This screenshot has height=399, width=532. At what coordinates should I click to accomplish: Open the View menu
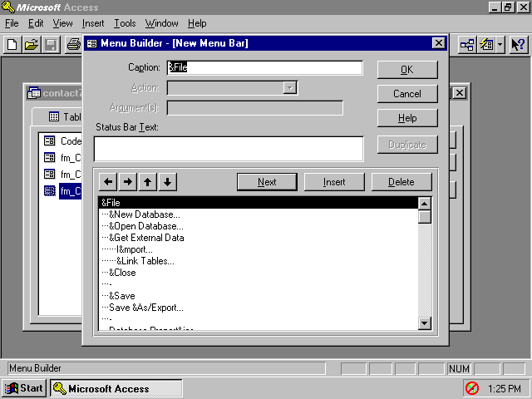coord(63,23)
